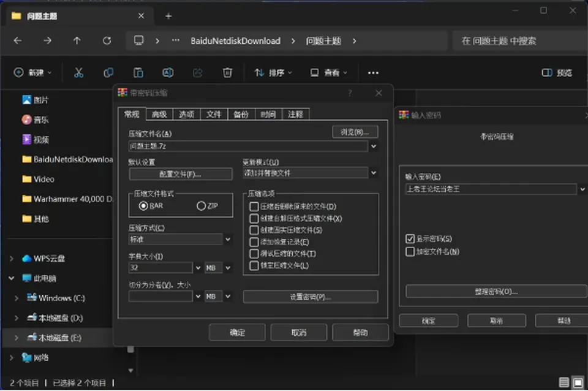Open the 文件 tab

[x=214, y=114]
